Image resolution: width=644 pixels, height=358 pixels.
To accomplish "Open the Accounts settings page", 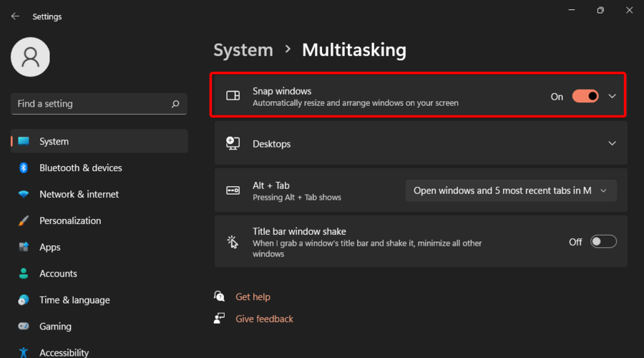I will coord(58,274).
